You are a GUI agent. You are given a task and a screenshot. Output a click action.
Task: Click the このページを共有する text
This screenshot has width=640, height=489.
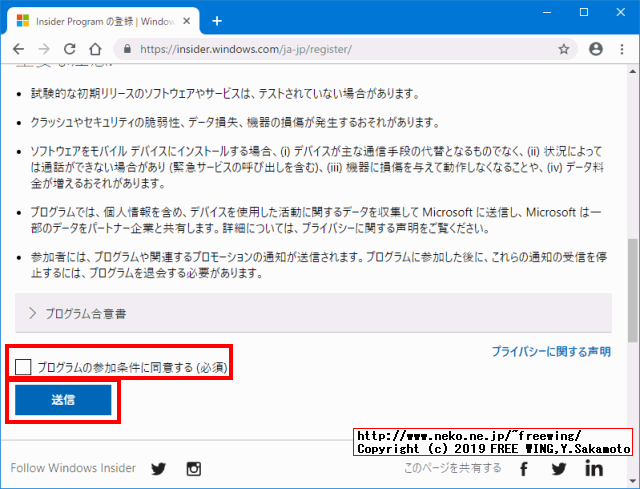coord(452,468)
